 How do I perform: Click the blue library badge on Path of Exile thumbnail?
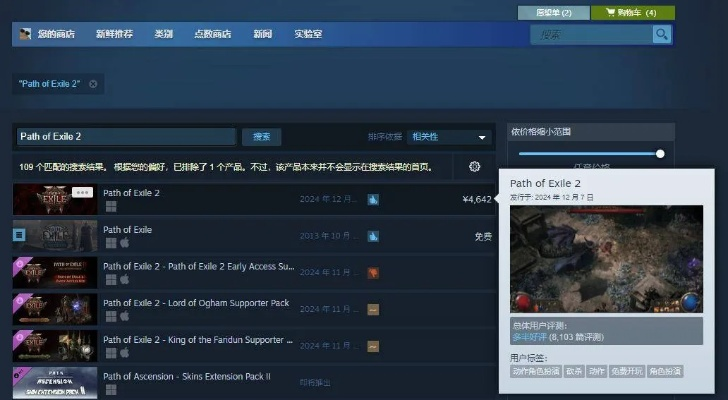(x=19, y=235)
